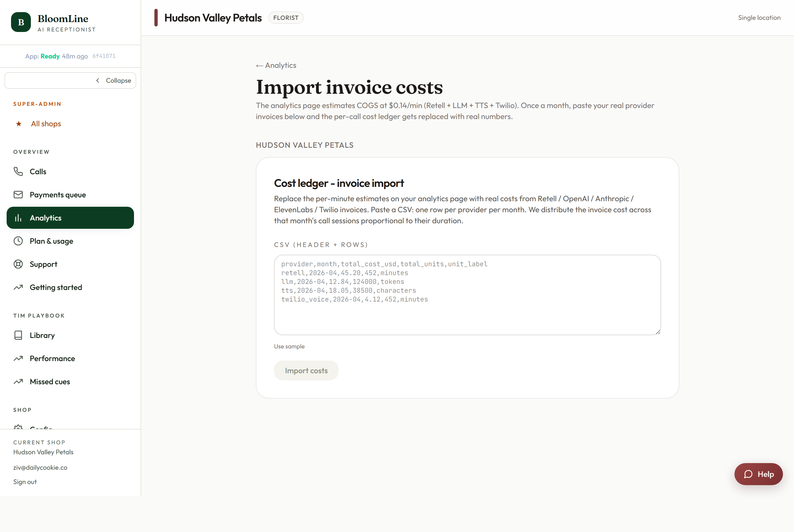Click the lifebuoy icon for Support

(18, 264)
